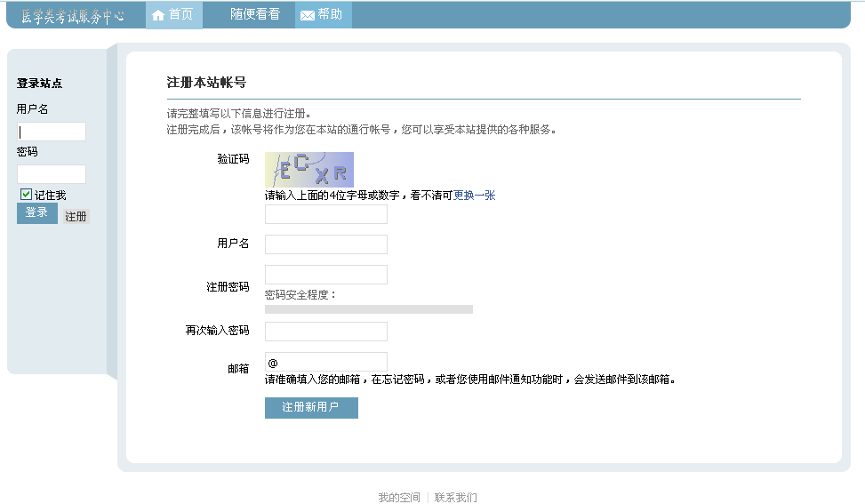
Task: Toggle the 记住我 checkbox
Action: click(26, 194)
